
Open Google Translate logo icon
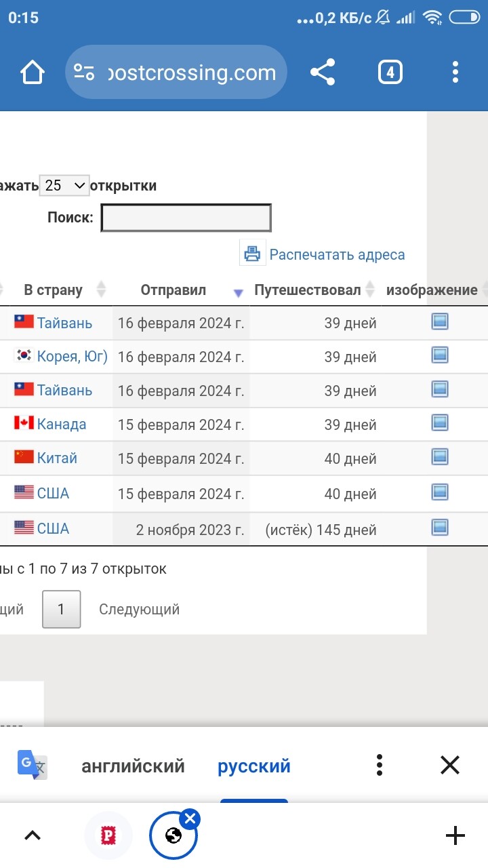(x=32, y=766)
